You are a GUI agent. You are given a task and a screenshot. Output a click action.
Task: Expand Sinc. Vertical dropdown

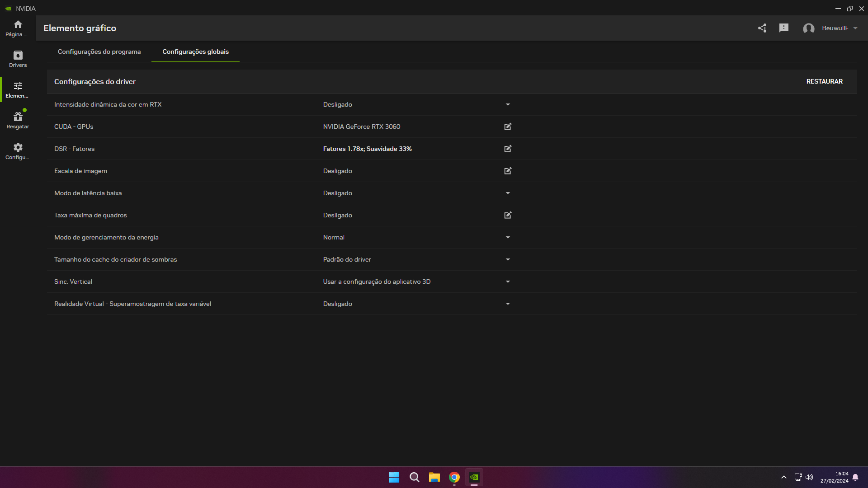click(508, 282)
